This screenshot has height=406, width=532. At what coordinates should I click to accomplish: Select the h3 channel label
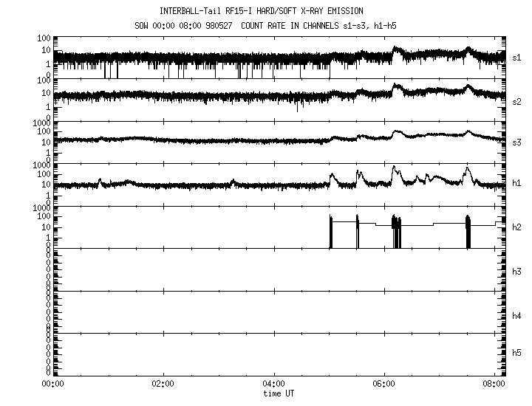coord(517,271)
